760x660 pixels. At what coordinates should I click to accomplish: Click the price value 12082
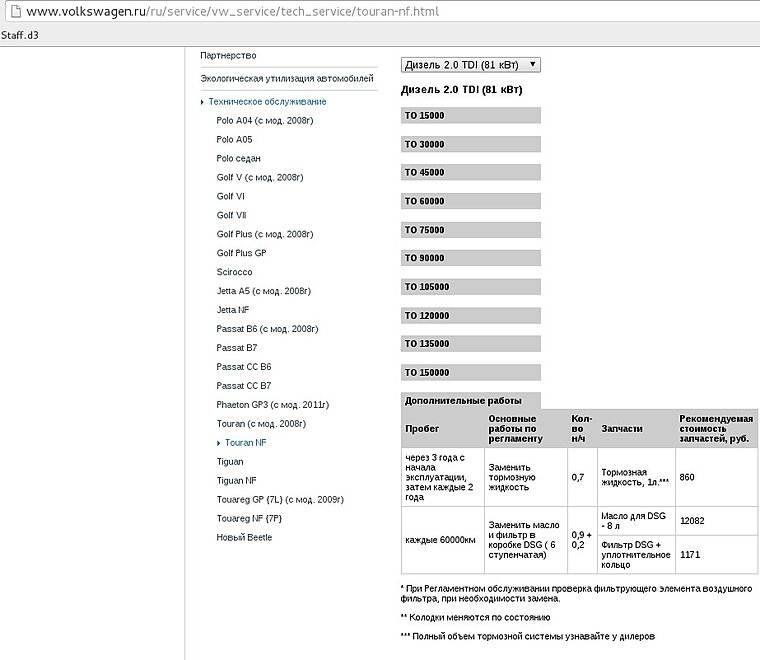click(692, 520)
